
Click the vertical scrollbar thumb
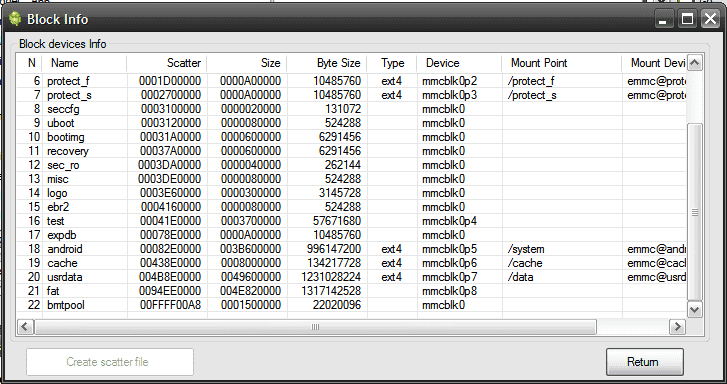[695, 212]
